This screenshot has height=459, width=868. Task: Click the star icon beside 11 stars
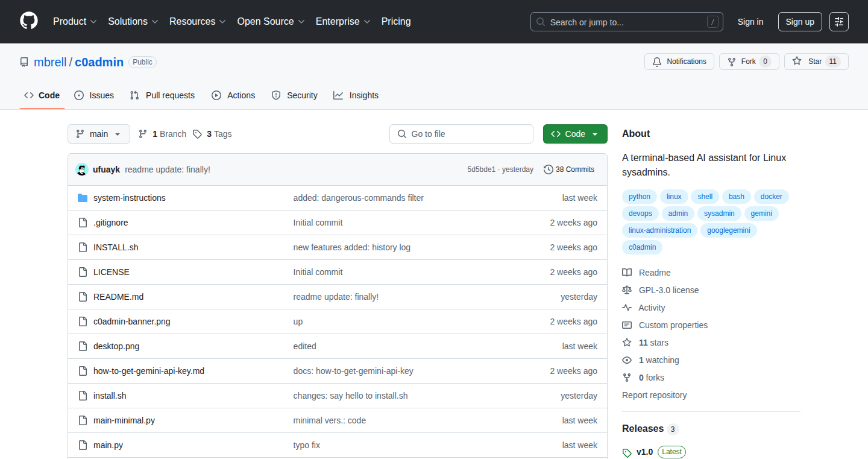click(627, 343)
